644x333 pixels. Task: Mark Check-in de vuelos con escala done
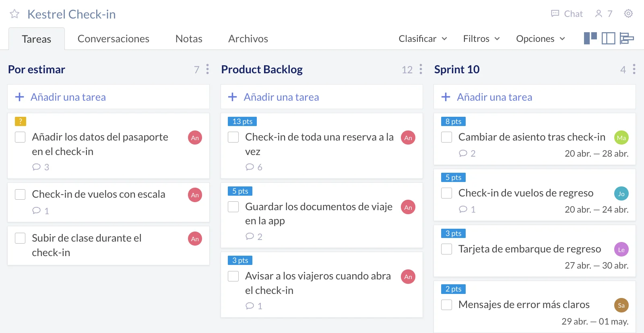20,194
